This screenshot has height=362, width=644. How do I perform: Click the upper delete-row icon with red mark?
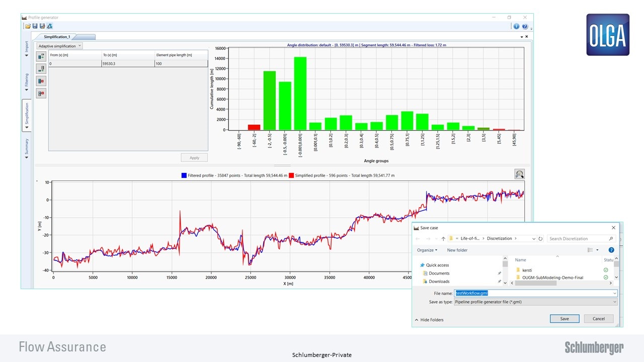coord(41,81)
